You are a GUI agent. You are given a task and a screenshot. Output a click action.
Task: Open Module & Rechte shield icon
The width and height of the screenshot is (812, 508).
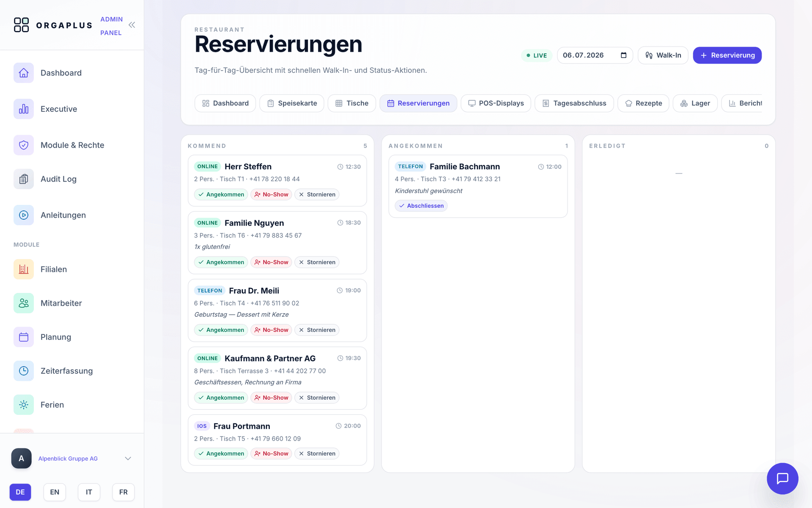point(24,145)
